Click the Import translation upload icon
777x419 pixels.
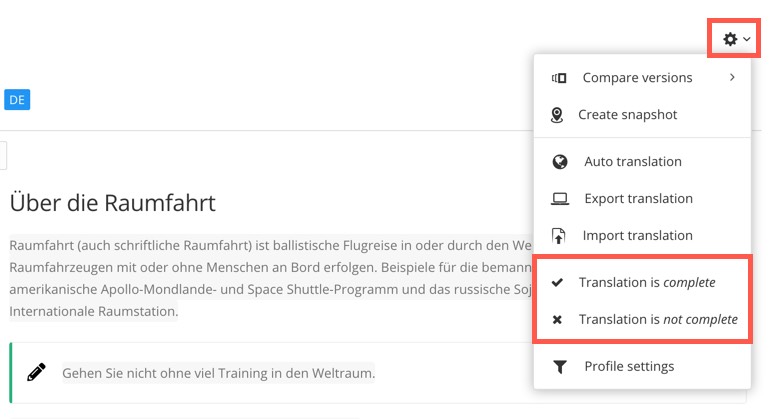coord(559,236)
